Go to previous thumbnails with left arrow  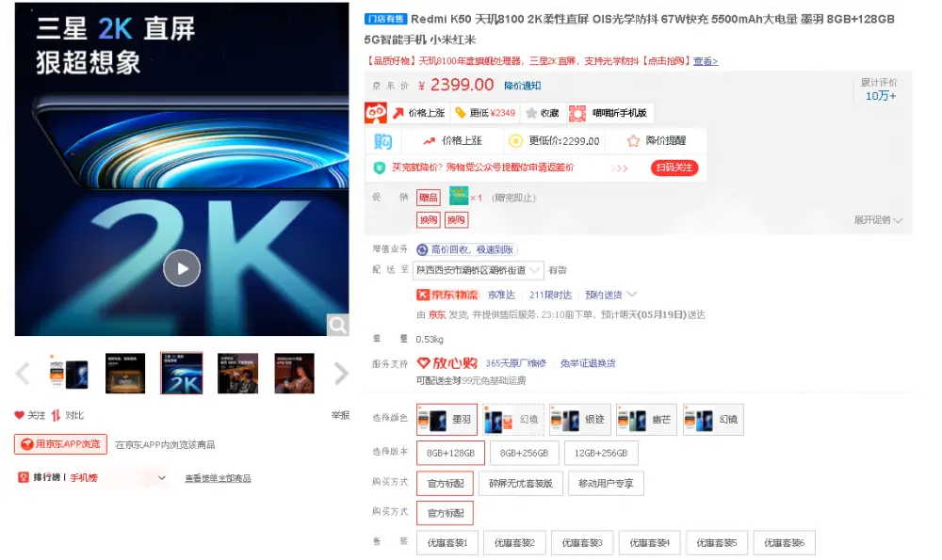23,374
